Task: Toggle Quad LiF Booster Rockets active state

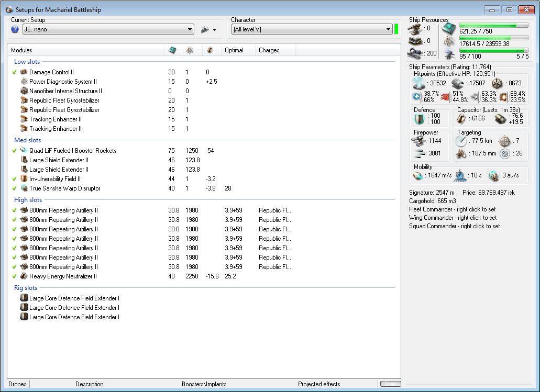Action: 15,151
